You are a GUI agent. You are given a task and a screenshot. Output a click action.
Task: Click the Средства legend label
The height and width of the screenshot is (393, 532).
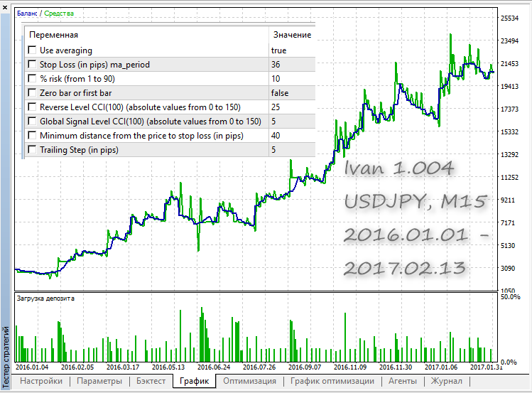[59, 14]
